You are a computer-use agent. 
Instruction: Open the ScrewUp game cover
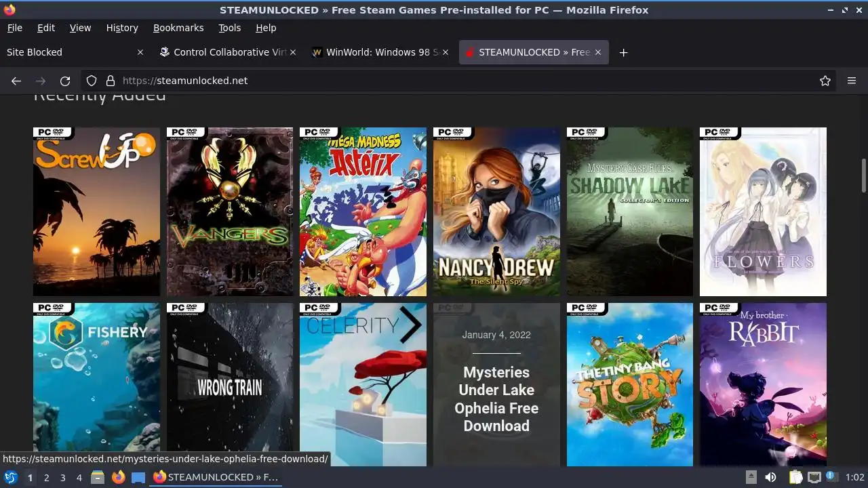(96, 211)
